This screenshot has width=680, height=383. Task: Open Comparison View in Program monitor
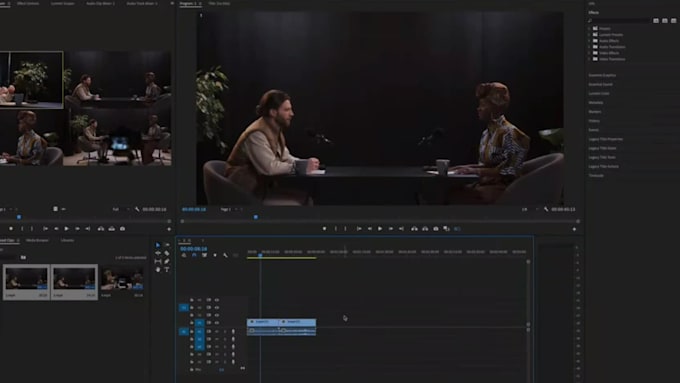pos(447,229)
